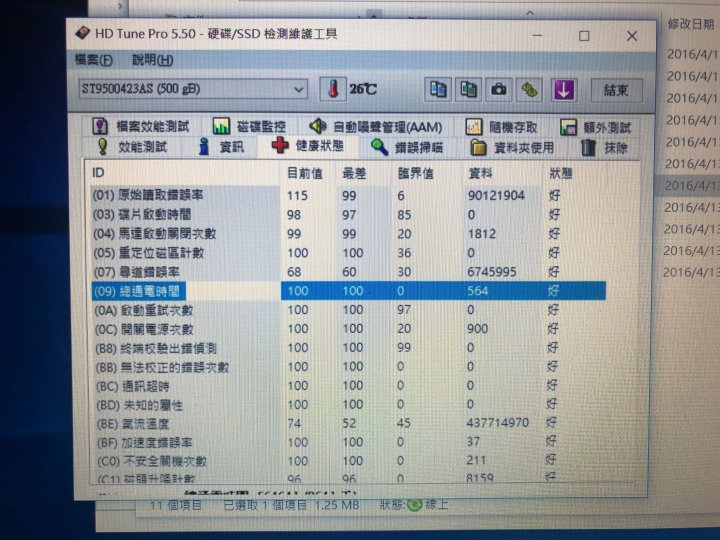Switch to the 資料夾使用 tab

coord(512,147)
